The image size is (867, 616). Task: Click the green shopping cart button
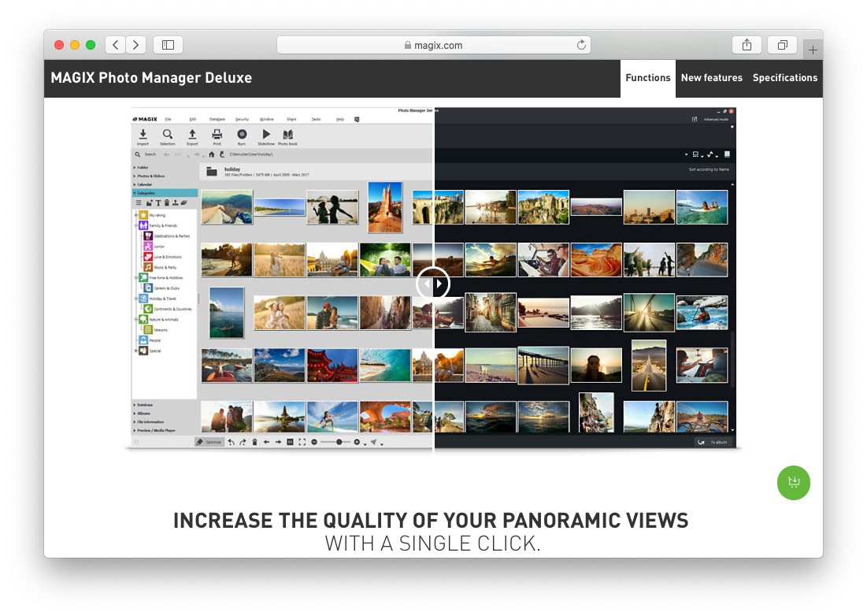pyautogui.click(x=794, y=483)
